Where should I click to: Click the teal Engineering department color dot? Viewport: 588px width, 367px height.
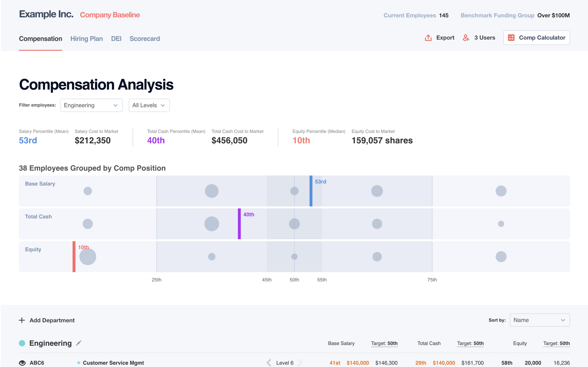click(x=22, y=343)
